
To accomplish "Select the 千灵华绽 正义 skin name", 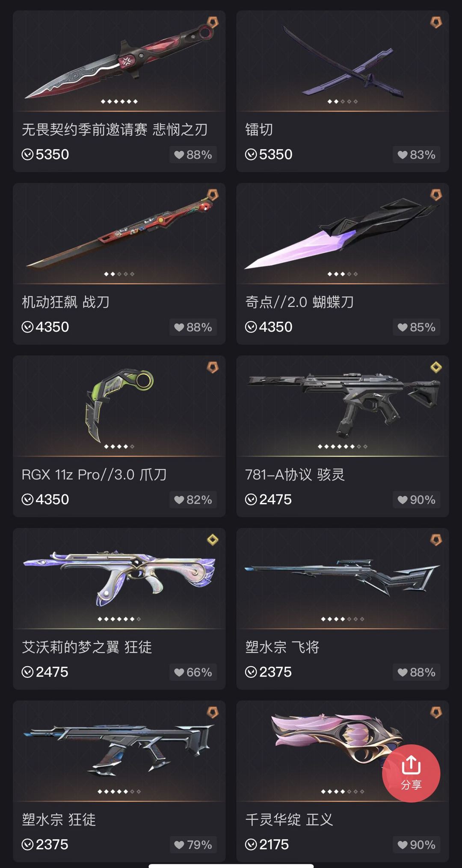I will click(x=289, y=820).
